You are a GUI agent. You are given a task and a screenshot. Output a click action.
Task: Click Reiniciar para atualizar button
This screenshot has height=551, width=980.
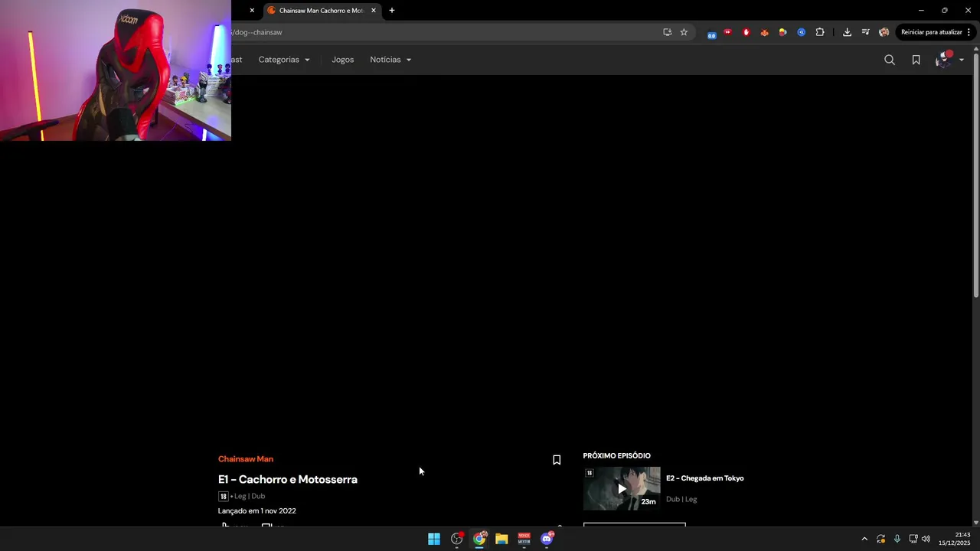click(x=932, y=32)
